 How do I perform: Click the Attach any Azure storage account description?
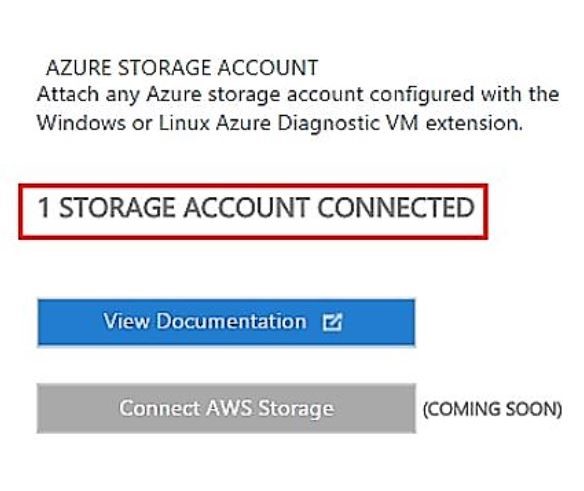[298, 108]
